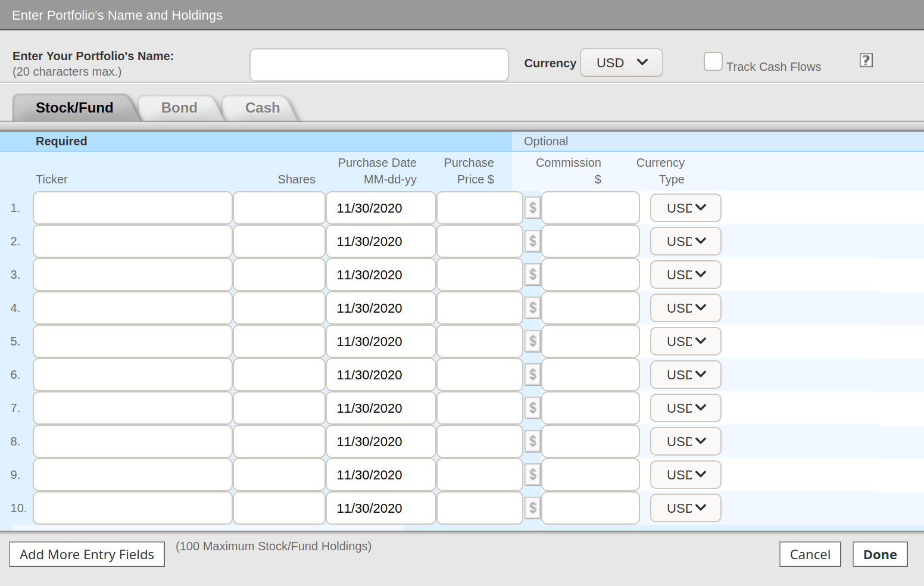Viewport: 924px width, 586px height.
Task: Open row 10 Currency Type dropdown
Action: tap(686, 508)
